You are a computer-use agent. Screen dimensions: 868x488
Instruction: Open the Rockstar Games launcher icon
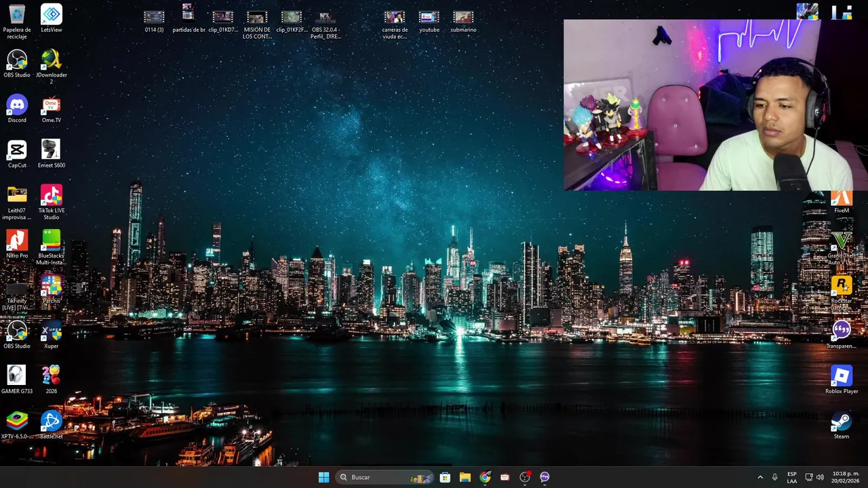(842, 293)
